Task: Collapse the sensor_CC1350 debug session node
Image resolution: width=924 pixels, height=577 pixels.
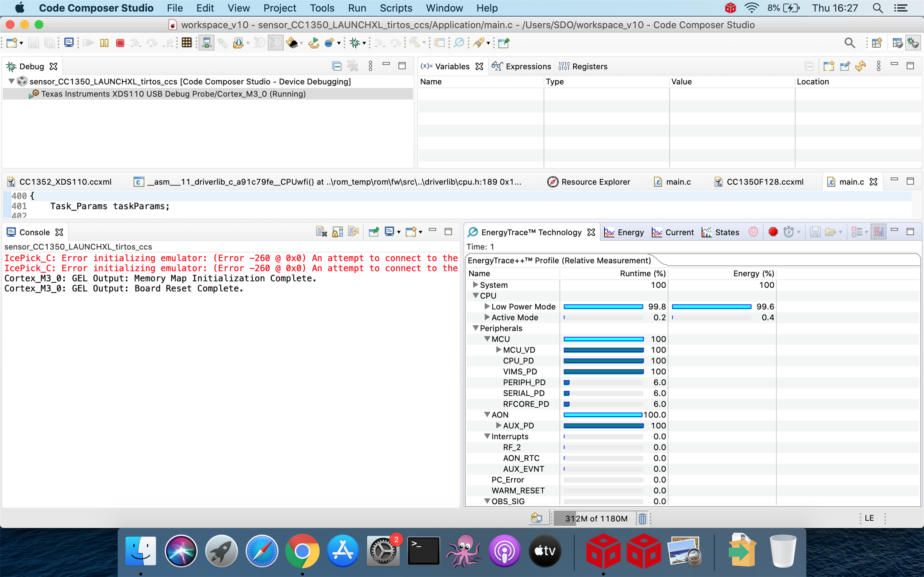Action: [x=11, y=81]
